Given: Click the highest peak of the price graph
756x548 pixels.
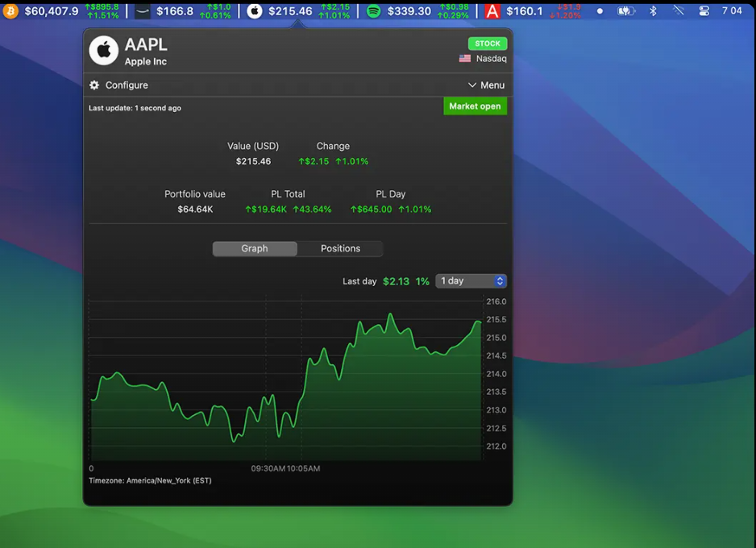Looking at the screenshot, I should (391, 315).
